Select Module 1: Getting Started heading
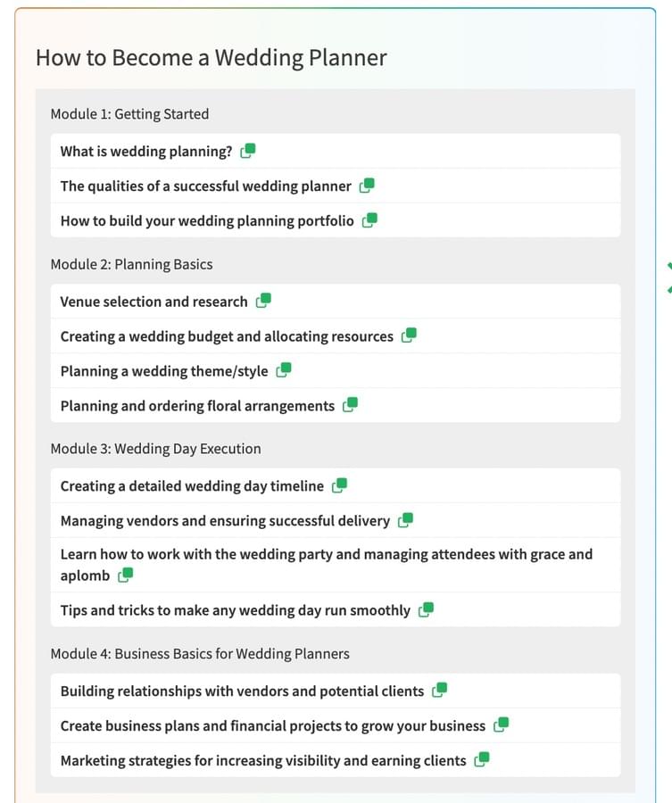 click(x=129, y=113)
